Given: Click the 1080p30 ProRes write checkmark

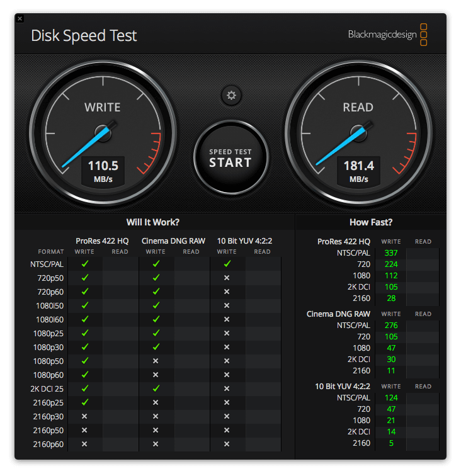Looking at the screenshot, I should 85,347.
